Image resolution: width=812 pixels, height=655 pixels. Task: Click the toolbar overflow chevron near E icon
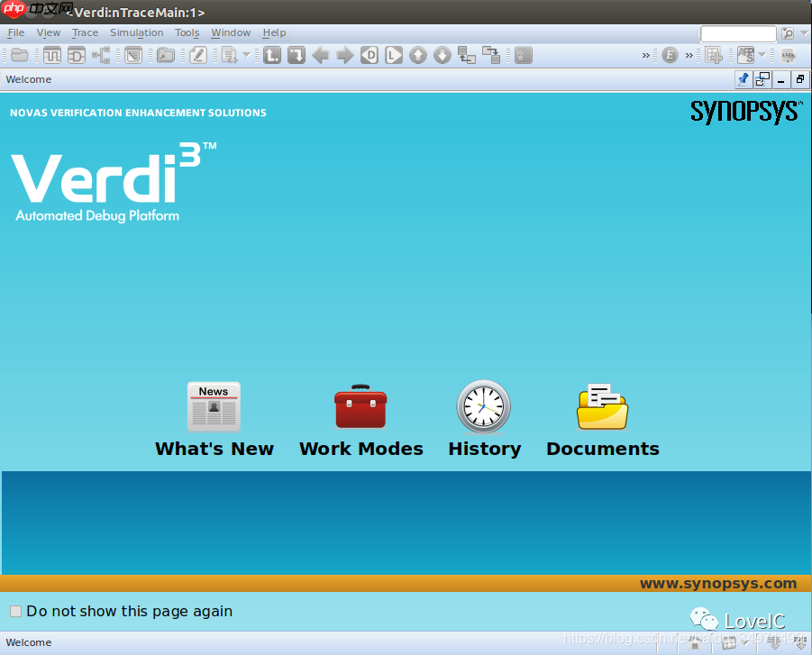tap(645, 55)
